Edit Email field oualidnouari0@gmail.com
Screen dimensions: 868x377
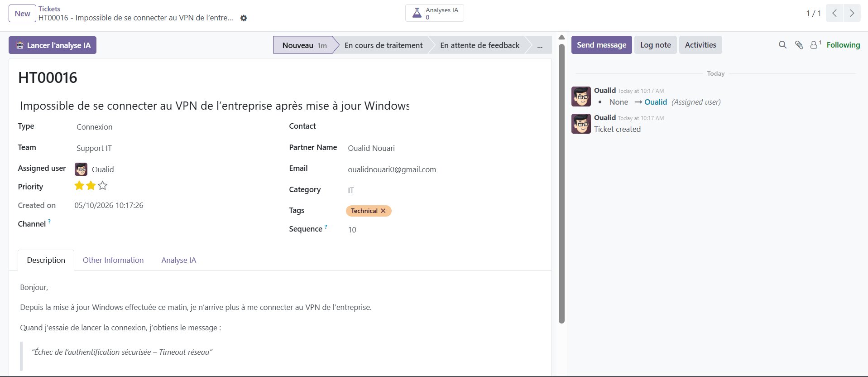click(x=445, y=169)
